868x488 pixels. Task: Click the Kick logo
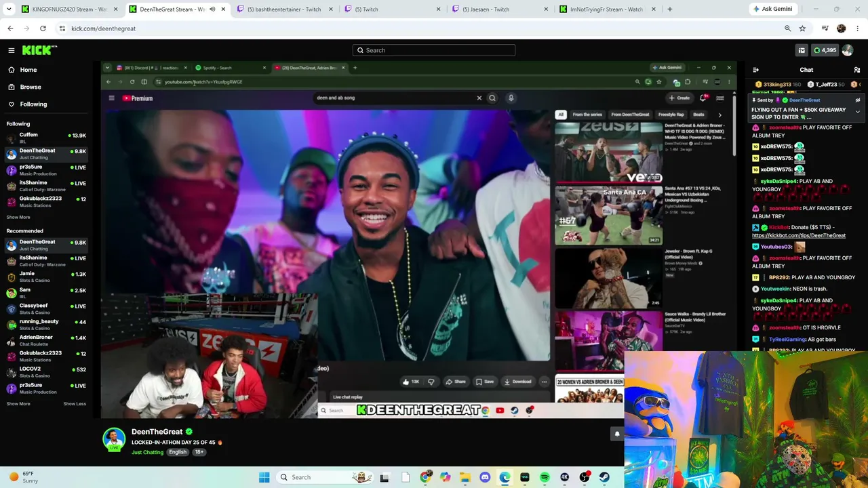pyautogui.click(x=39, y=50)
